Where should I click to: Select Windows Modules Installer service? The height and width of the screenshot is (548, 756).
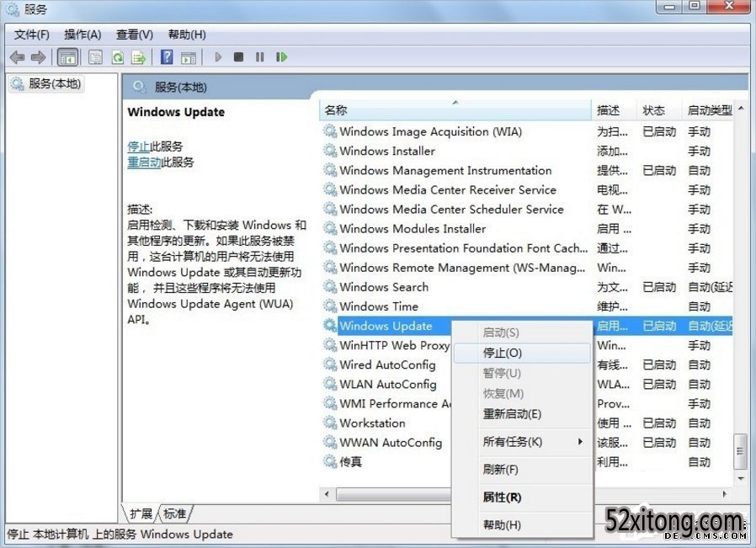tap(527, 229)
